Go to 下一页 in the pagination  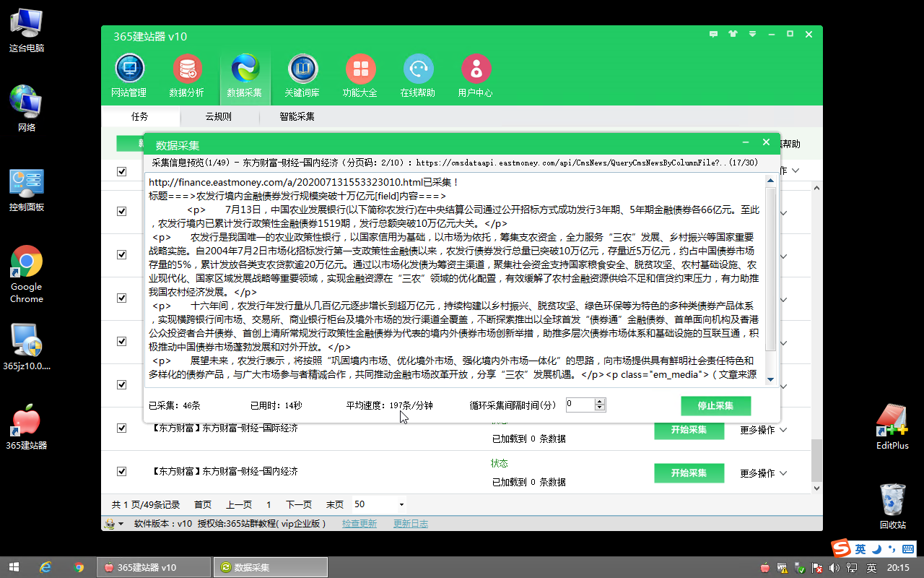coord(299,505)
